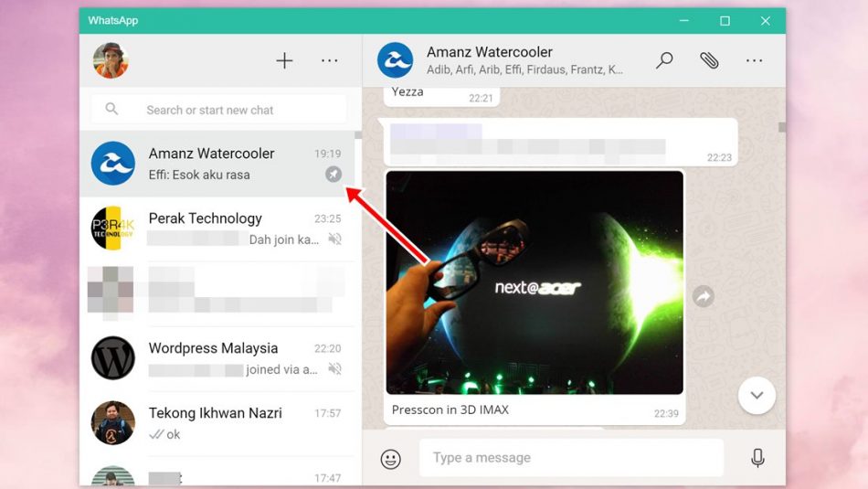Start a new chat with plus icon

click(284, 60)
